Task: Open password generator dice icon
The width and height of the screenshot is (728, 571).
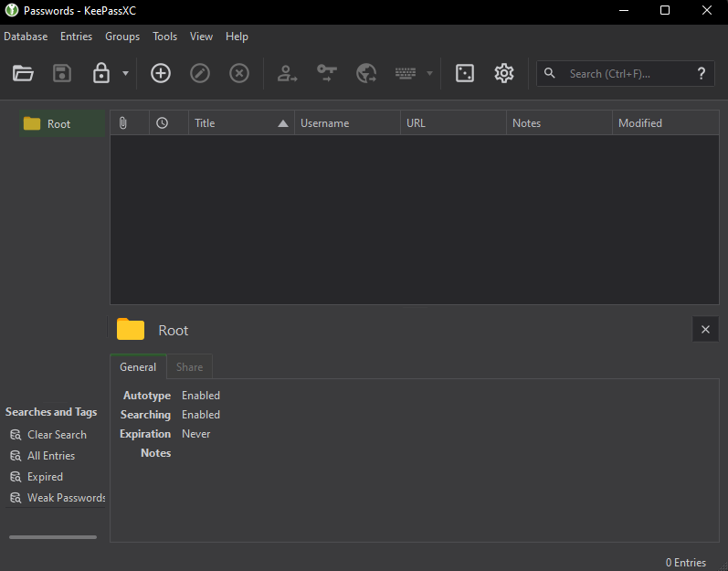Action: click(465, 73)
